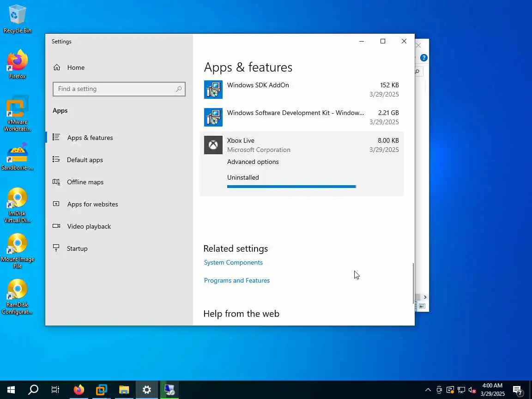Select ImDisk Virtual Disk desktop icon
The width and height of the screenshot is (532, 399).
tap(17, 205)
